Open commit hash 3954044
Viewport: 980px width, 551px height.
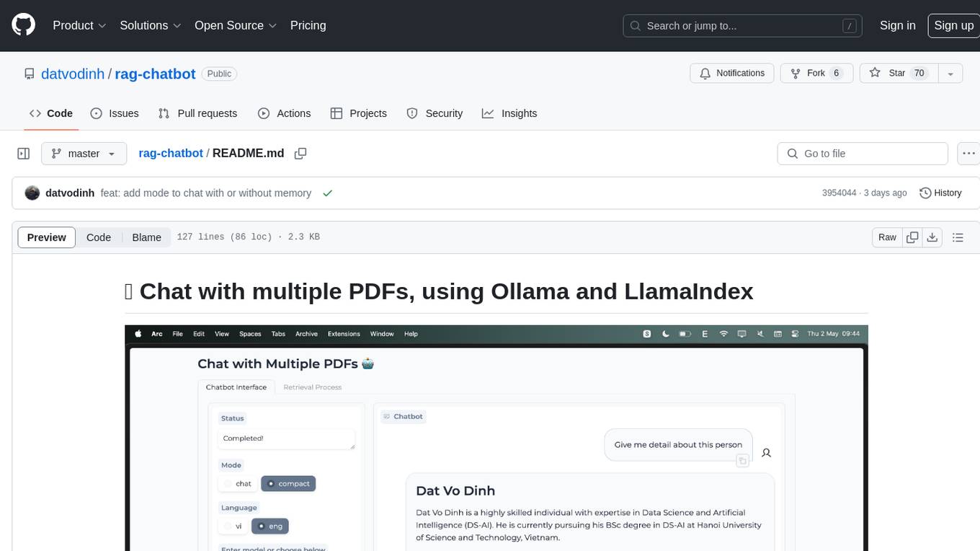point(839,193)
